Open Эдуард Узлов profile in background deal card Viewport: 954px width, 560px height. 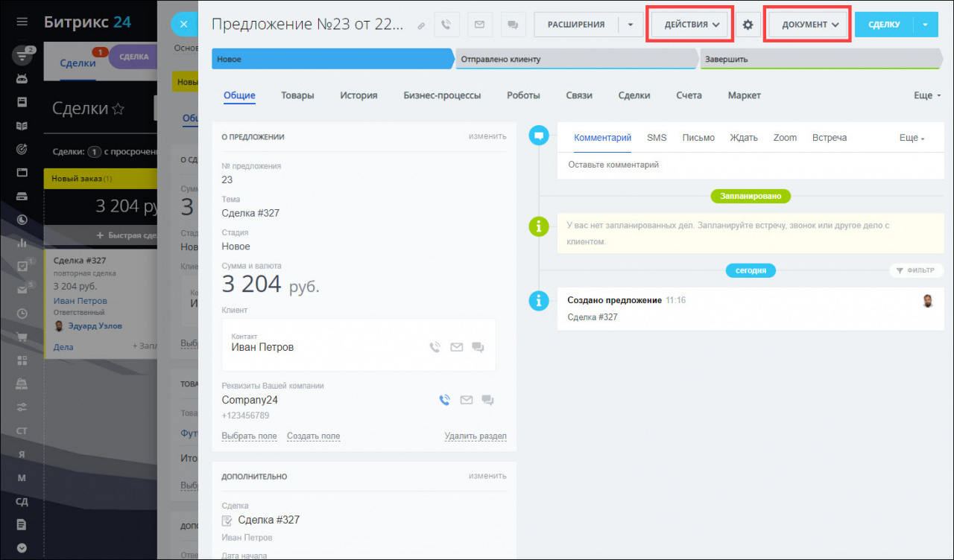click(x=95, y=326)
